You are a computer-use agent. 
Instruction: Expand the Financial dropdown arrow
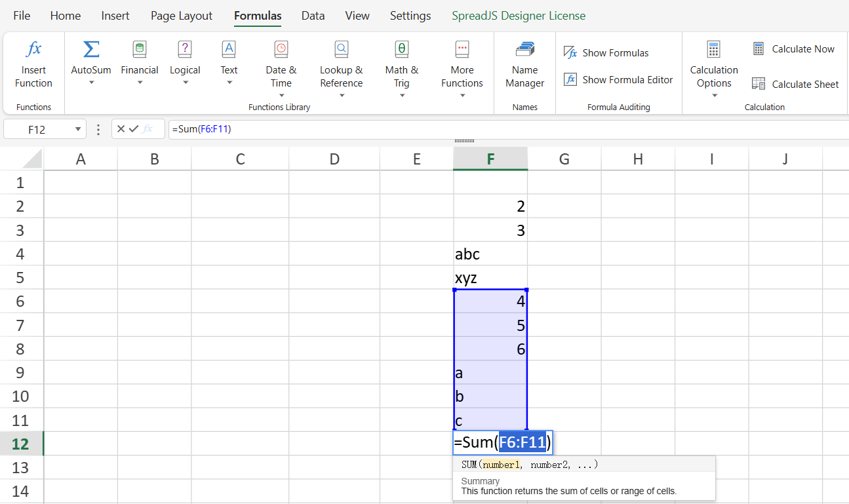(x=140, y=83)
